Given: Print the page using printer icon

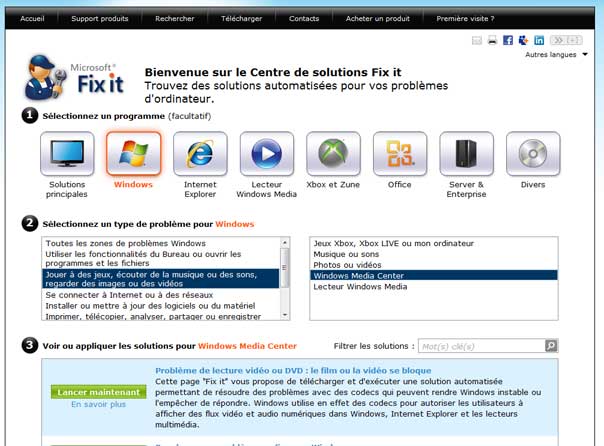Looking at the screenshot, I should click(x=492, y=40).
